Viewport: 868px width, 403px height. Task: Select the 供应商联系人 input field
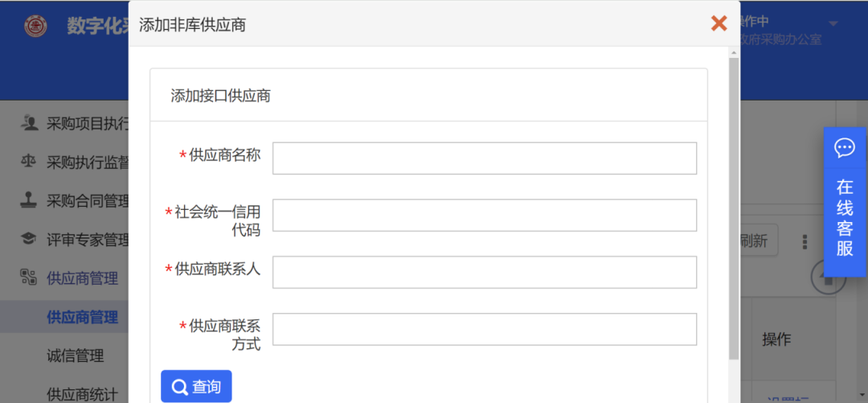point(484,272)
